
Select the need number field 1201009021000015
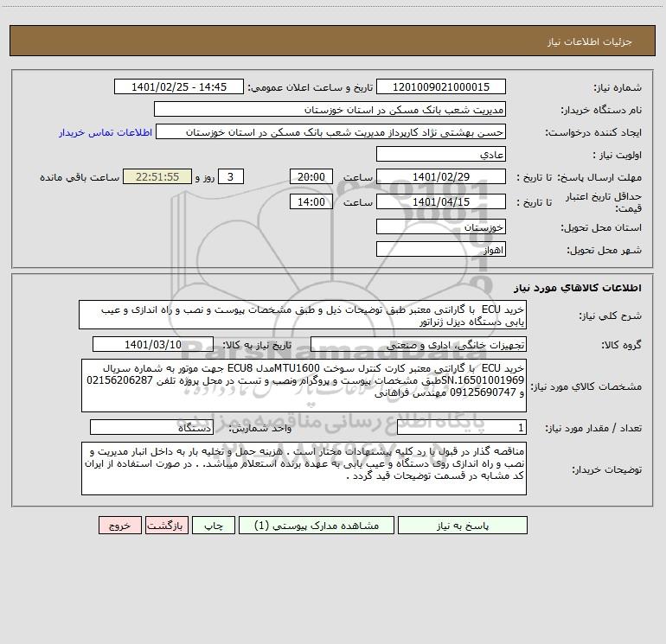(441, 86)
